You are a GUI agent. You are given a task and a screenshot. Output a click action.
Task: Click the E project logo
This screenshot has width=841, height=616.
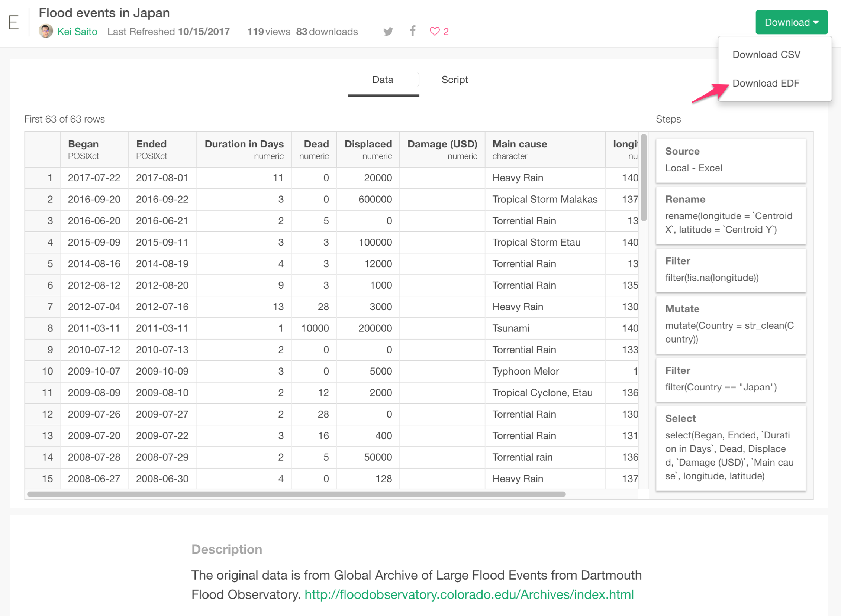13,22
